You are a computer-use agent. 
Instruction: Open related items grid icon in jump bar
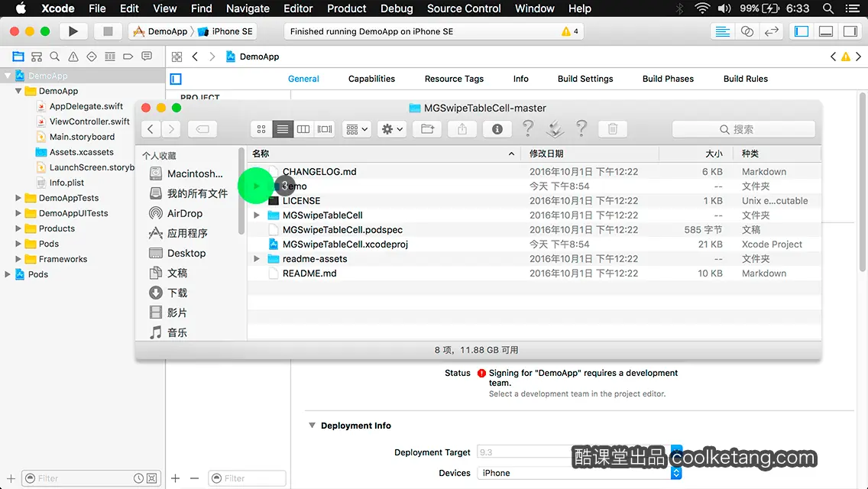pyautogui.click(x=177, y=57)
